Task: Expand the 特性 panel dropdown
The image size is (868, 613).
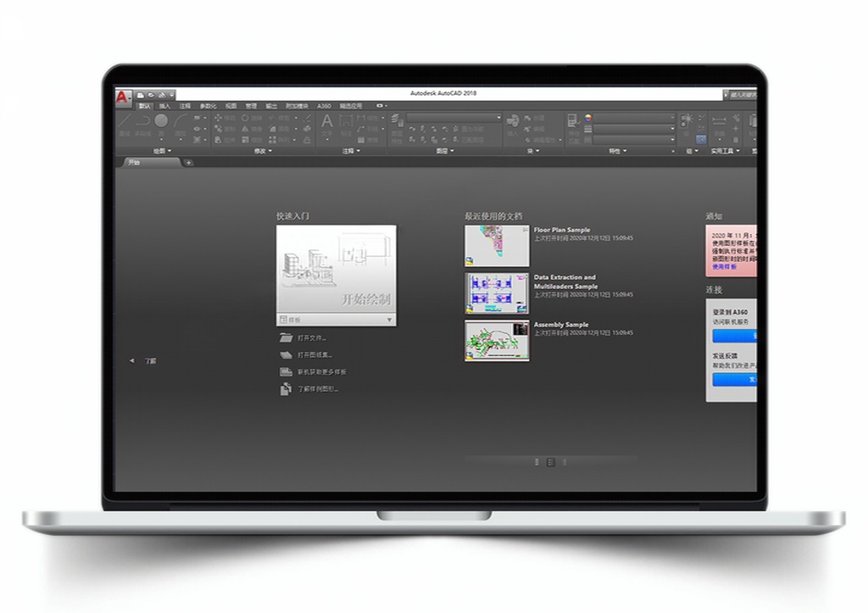Action: click(x=618, y=151)
